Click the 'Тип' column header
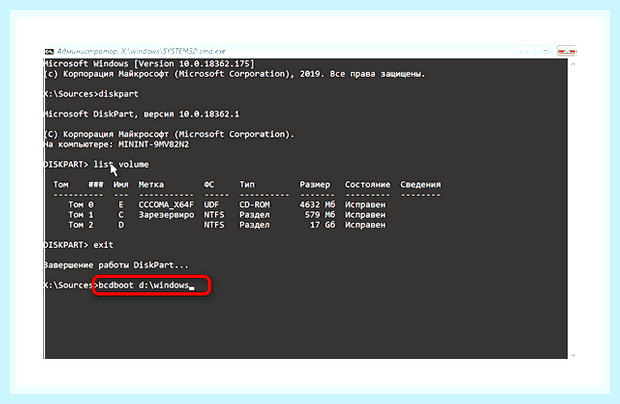620x404 pixels. click(x=247, y=185)
